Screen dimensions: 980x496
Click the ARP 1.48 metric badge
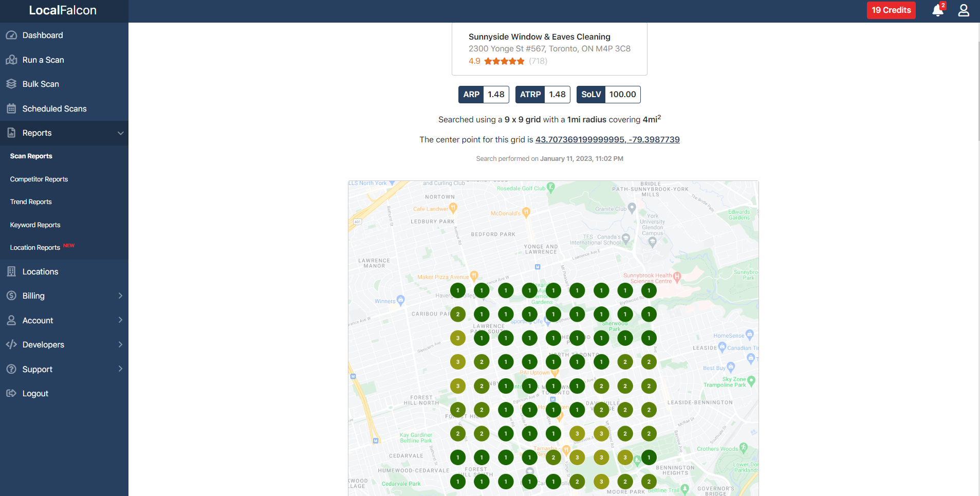[x=484, y=95]
